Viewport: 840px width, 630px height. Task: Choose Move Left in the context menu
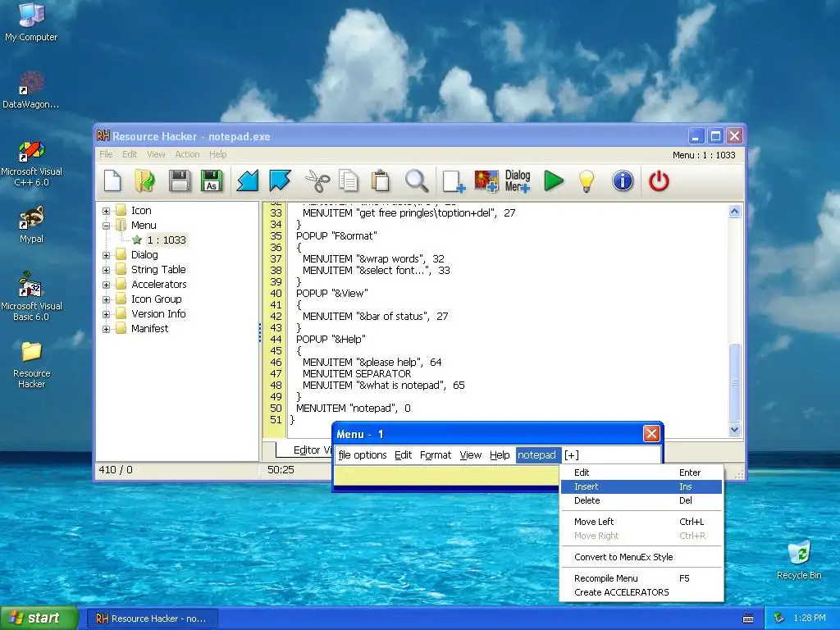(x=641, y=522)
